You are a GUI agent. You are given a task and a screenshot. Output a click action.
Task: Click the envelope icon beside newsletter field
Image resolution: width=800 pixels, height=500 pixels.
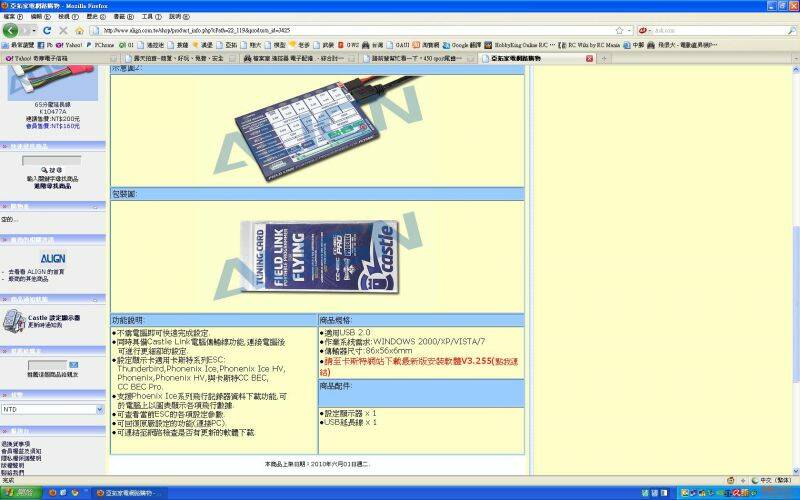[73, 365]
